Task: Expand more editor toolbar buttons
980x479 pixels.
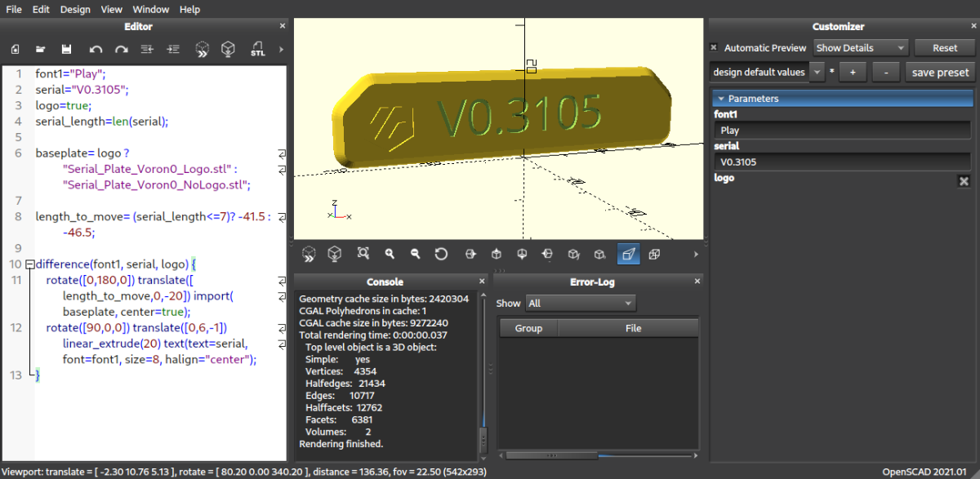Action: pyautogui.click(x=281, y=50)
